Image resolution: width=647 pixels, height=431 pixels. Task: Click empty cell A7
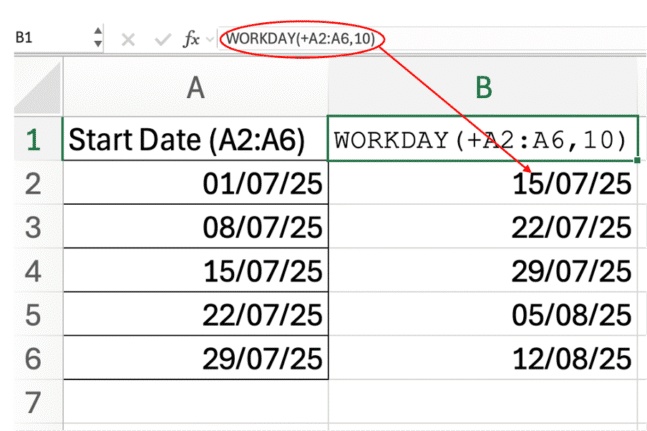(195, 403)
